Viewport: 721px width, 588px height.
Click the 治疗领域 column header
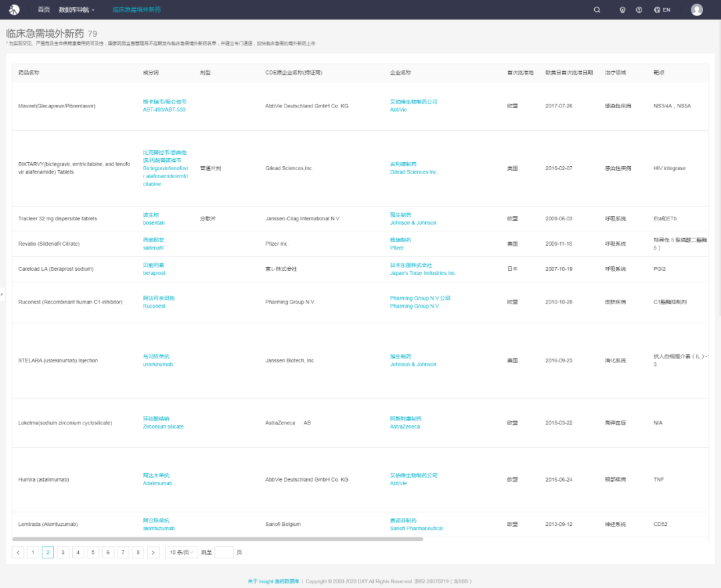(616, 73)
